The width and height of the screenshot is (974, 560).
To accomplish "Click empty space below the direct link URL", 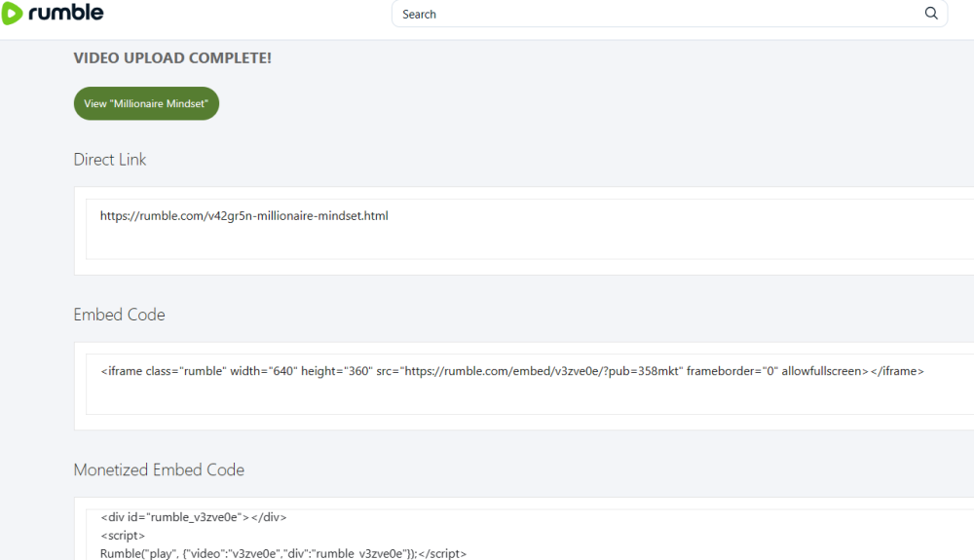I will click(x=487, y=243).
